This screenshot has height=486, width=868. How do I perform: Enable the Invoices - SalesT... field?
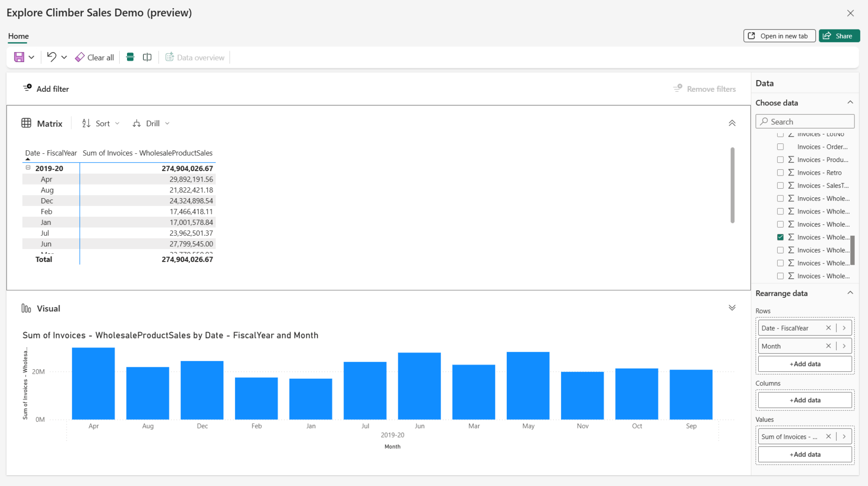[780, 185]
